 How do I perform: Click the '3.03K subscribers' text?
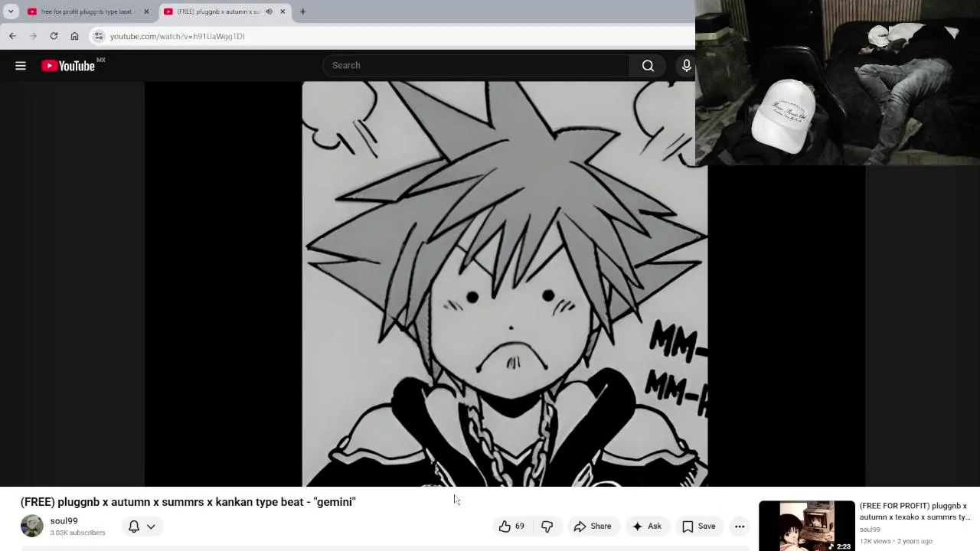[x=77, y=533]
